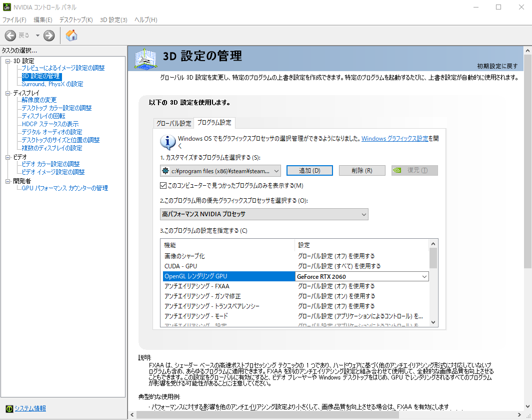
Task: Select 3D 設定の管理 in tree
Action: (x=41, y=76)
